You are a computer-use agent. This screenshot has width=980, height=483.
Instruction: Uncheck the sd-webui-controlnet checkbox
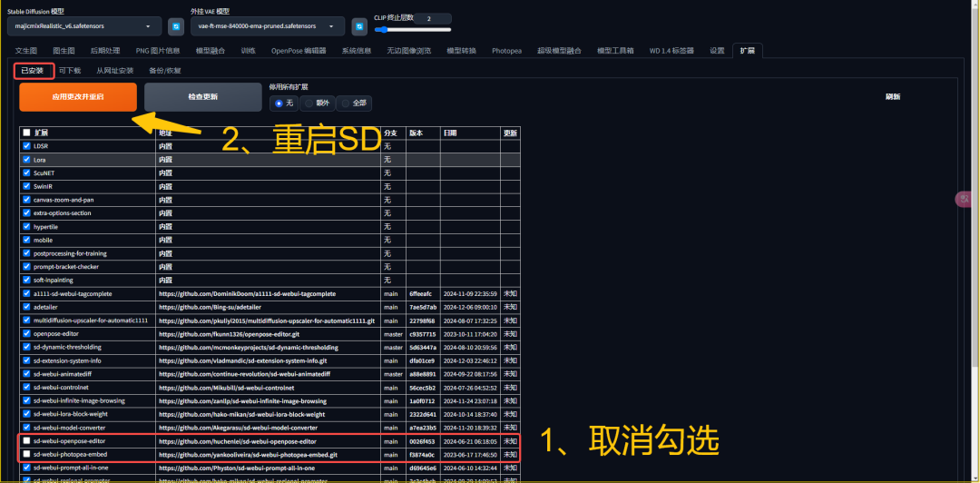tap(26, 388)
